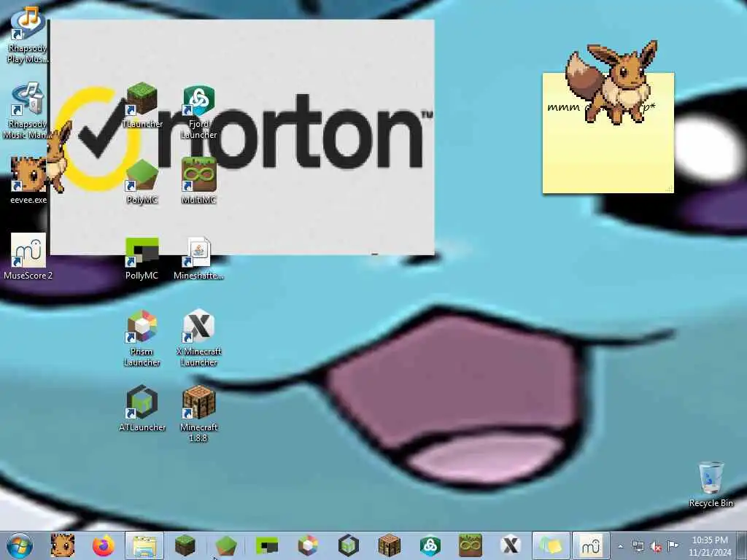
Task: Click the Prism Launcher taskbar icon
Action: click(308, 545)
